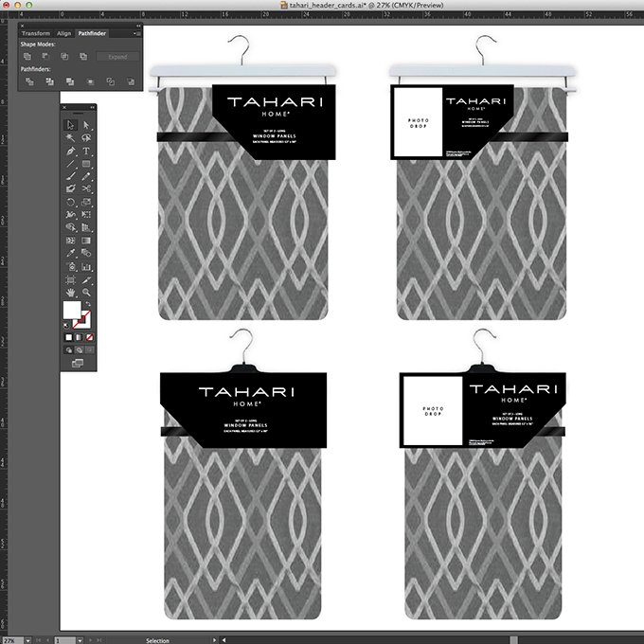Select the Pencil tool

pyautogui.click(x=86, y=176)
